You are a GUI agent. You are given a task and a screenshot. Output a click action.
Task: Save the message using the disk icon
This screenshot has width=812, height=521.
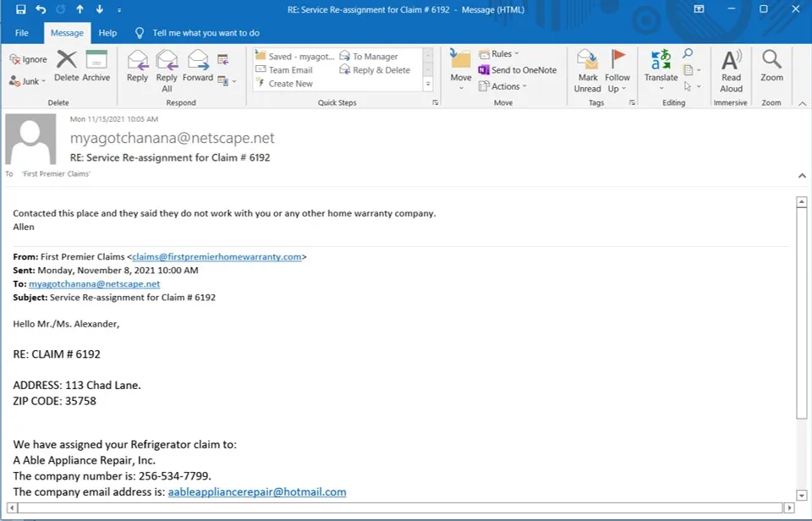pyautogui.click(x=20, y=9)
